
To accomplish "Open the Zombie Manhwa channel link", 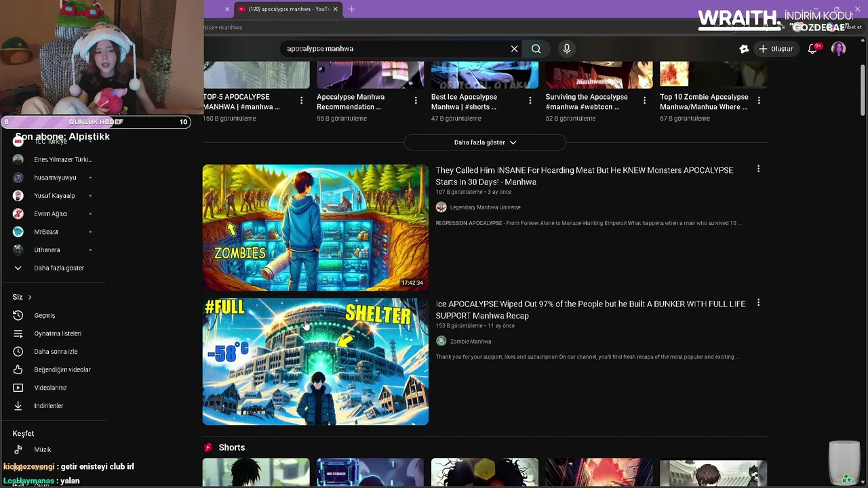I will [x=470, y=342].
